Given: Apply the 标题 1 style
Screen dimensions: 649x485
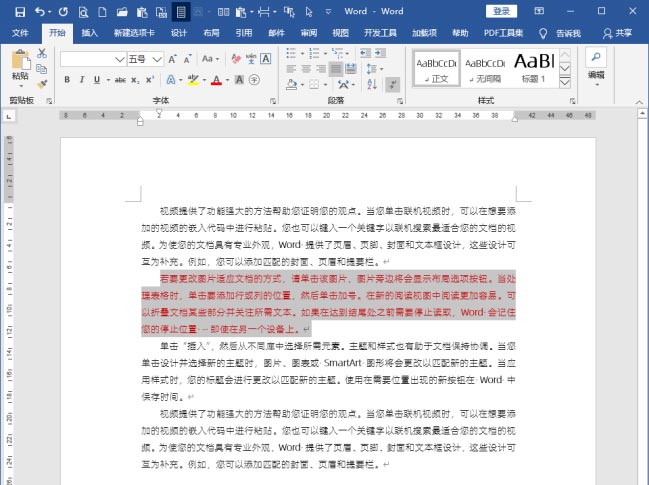Looking at the screenshot, I should [534, 69].
